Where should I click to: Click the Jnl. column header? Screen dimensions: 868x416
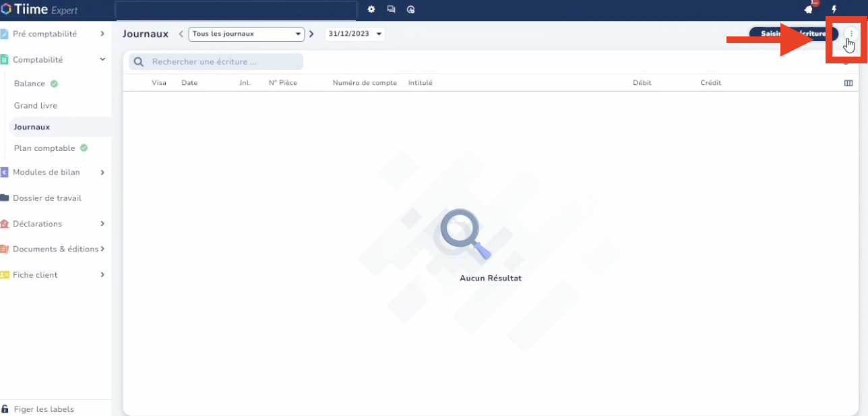point(245,83)
